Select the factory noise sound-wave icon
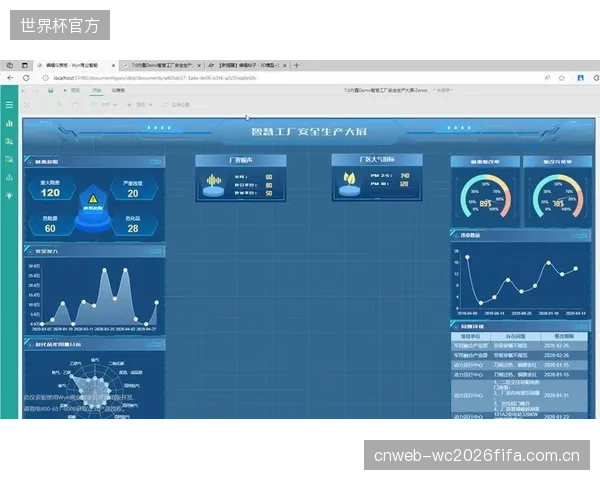600x480 pixels. (214, 181)
